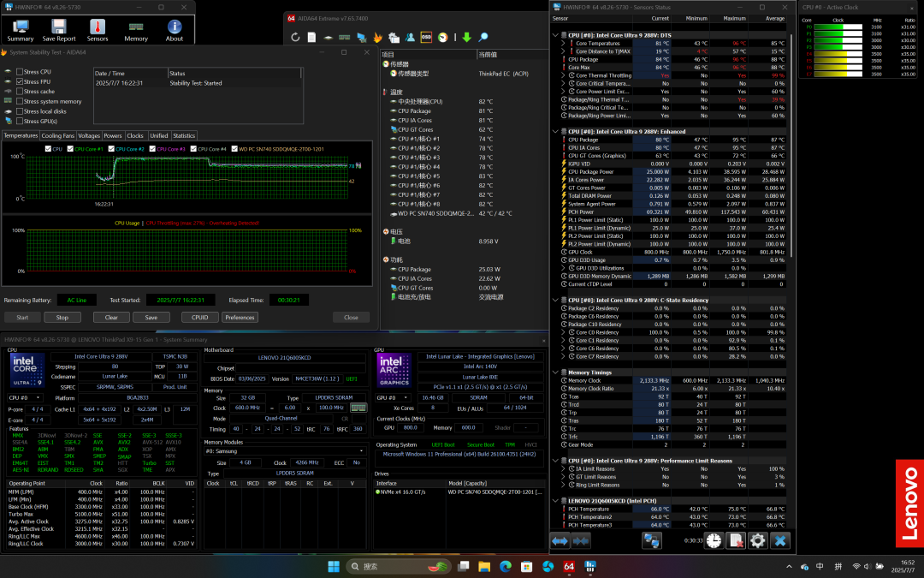
Task: Switch to the Clocks tab
Action: tap(135, 135)
